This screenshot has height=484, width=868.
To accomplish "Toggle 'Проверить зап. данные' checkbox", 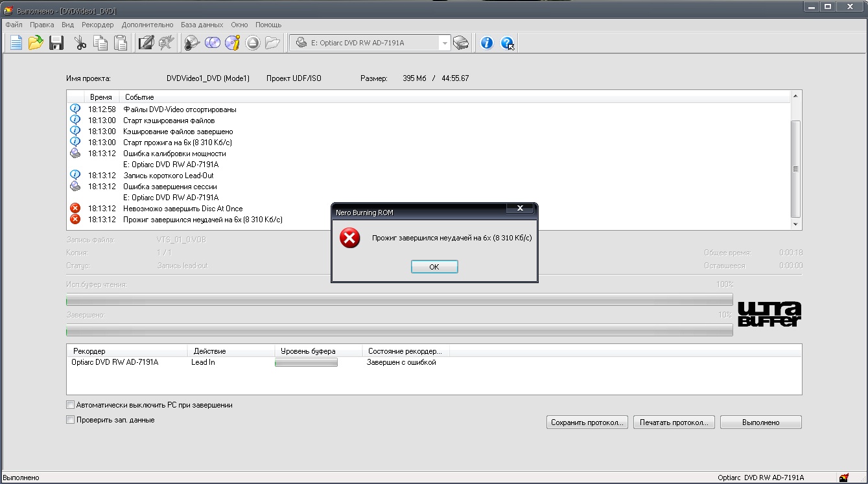I will pyautogui.click(x=71, y=420).
